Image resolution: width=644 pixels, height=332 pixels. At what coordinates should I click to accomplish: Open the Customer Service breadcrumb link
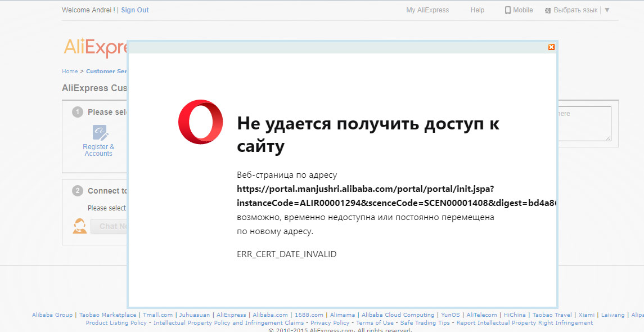pyautogui.click(x=106, y=71)
